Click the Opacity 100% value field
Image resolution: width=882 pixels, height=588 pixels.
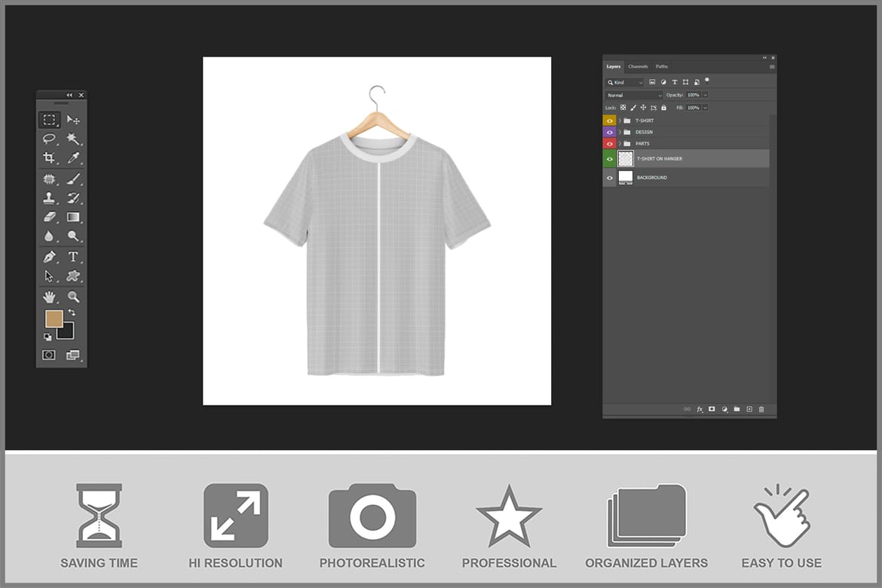[x=693, y=95]
